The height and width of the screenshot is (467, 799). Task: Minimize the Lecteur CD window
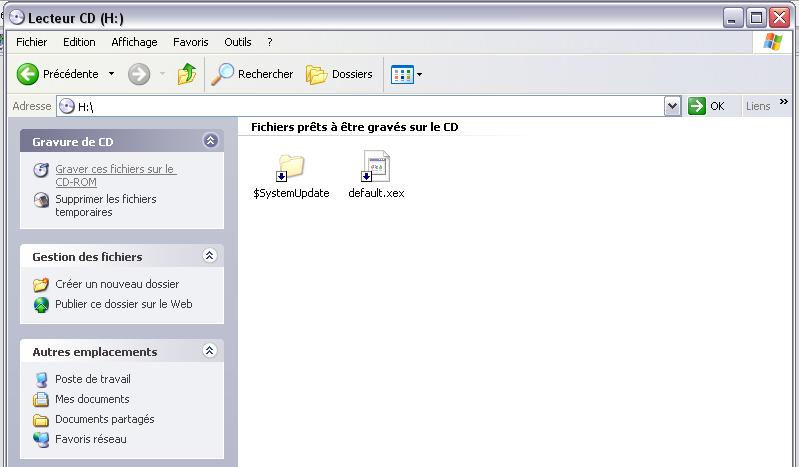point(733,18)
